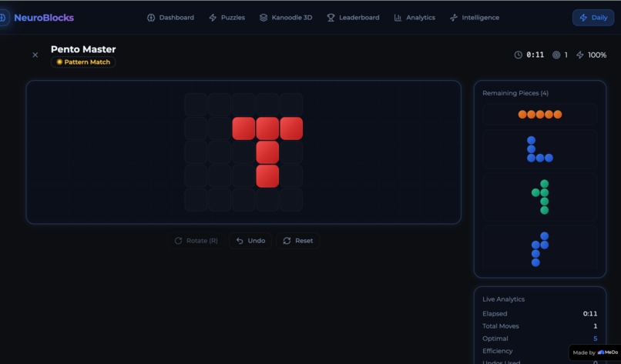This screenshot has height=364, width=621.
Task: Click the Pento Master title
Action: coord(83,49)
